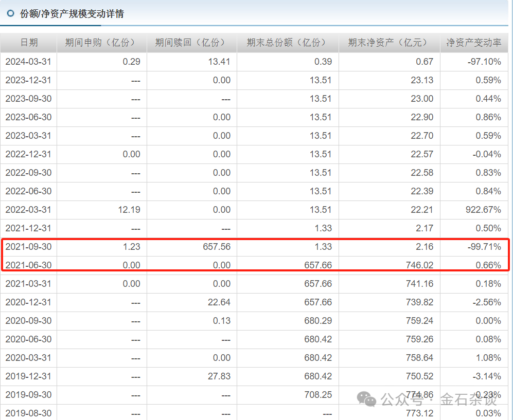Screen dimensions: 513x420
Task: Select the 2021-09-30 date cell
Action: (28, 247)
